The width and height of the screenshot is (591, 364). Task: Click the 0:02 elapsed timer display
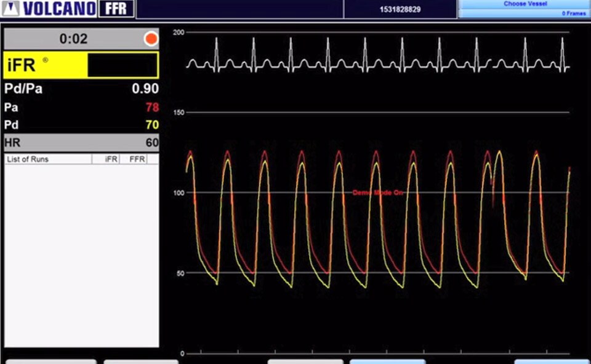(x=74, y=38)
